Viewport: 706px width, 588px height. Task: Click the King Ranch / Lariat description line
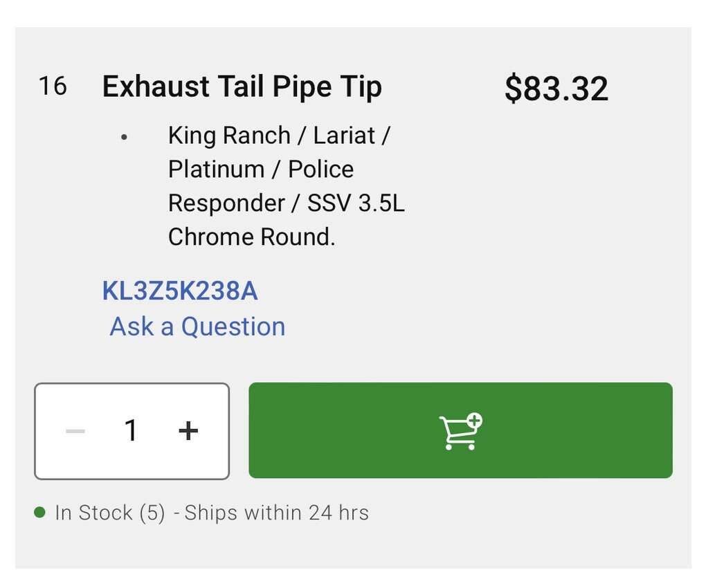click(x=278, y=136)
